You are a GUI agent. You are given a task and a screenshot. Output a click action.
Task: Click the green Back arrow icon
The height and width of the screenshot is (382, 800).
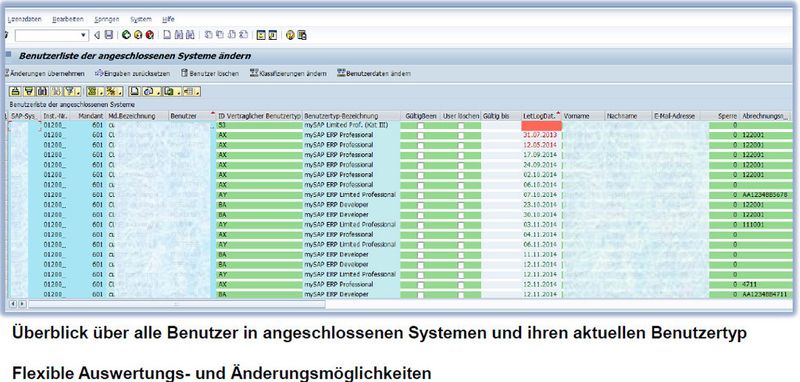(126, 35)
